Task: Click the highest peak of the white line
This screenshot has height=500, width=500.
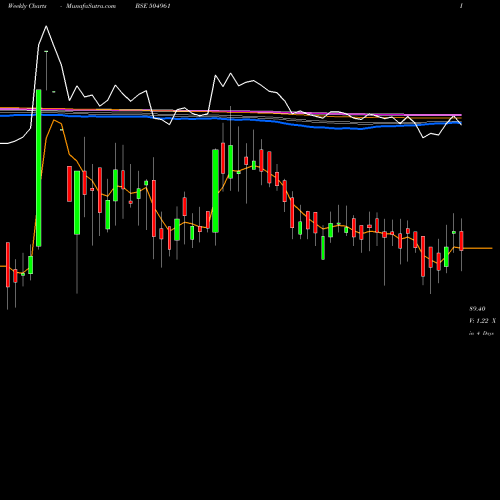Action: (46, 26)
